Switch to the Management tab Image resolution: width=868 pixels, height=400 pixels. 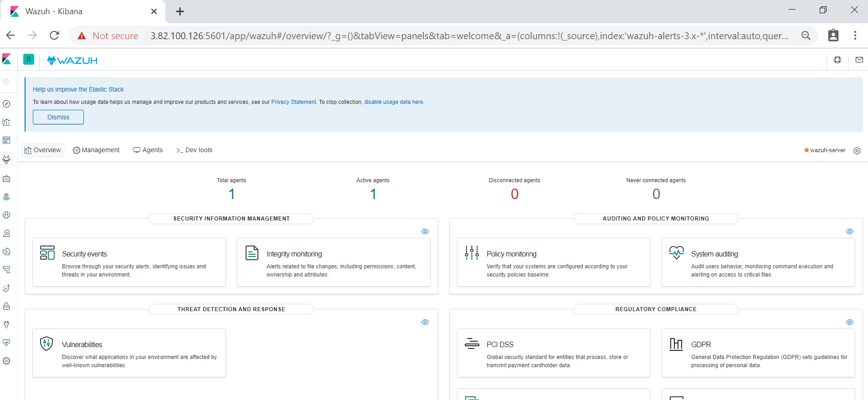(96, 150)
